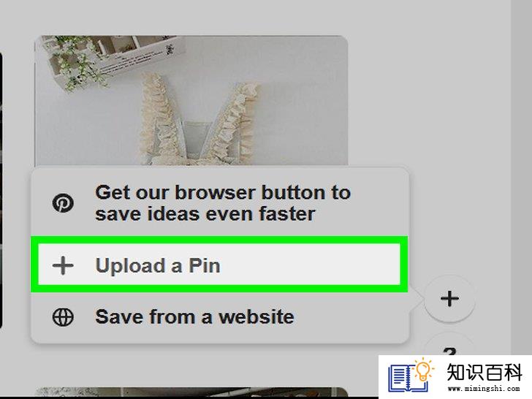Click the book and lightbulb watermark logo
The width and height of the screenshot is (532, 399).
tap(410, 374)
